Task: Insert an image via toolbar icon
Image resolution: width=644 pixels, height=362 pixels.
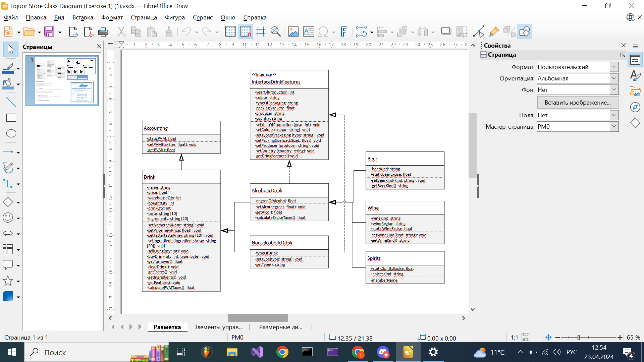Action: click(x=293, y=32)
